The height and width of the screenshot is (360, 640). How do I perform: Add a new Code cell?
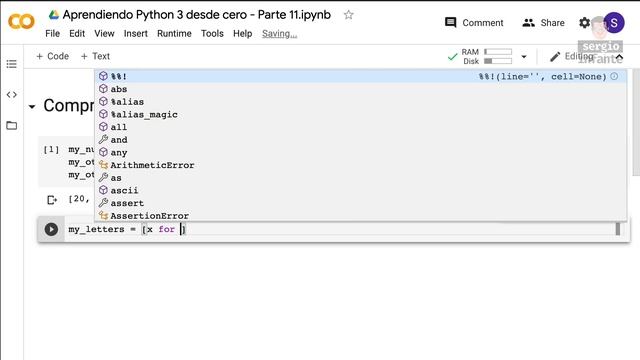pyautogui.click(x=52, y=56)
